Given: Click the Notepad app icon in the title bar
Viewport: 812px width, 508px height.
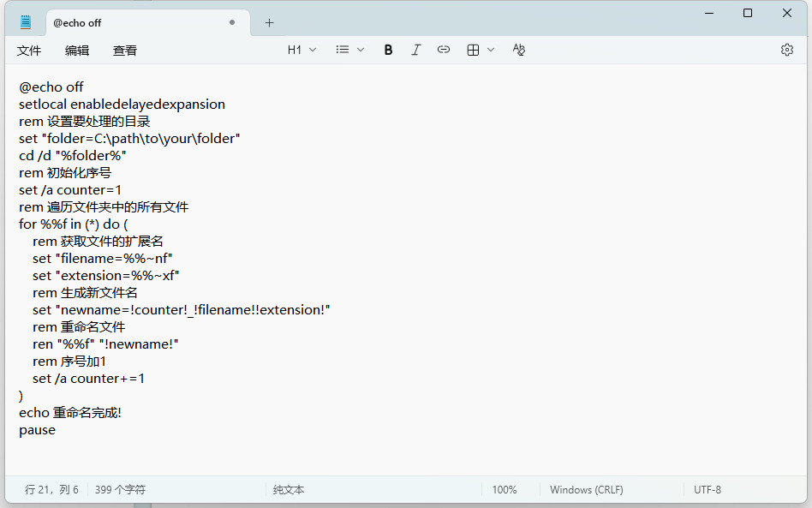Looking at the screenshot, I should tap(26, 22).
